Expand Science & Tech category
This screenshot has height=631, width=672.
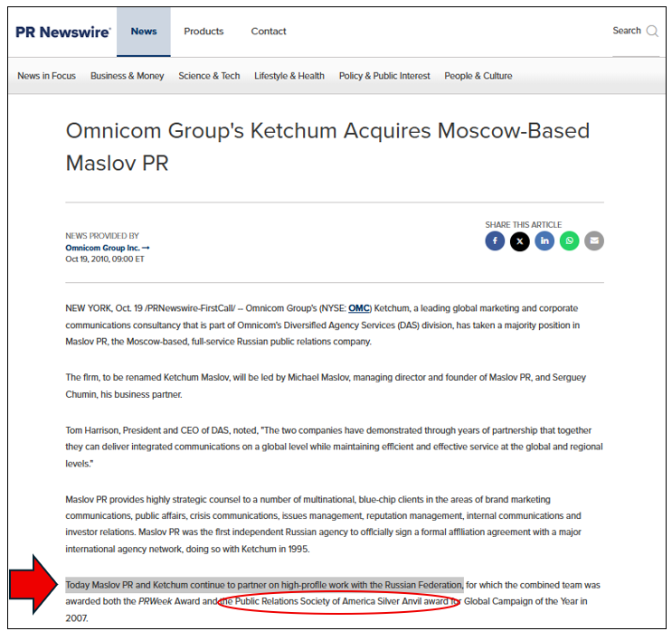tap(209, 76)
